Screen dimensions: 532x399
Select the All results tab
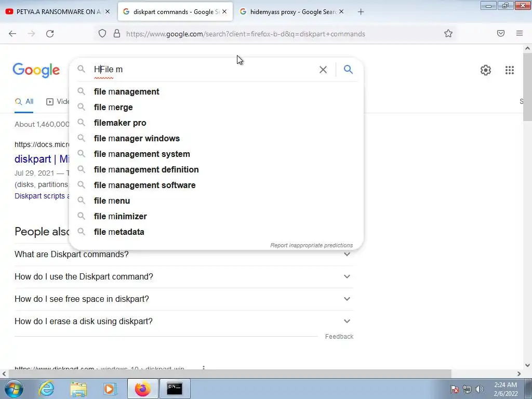click(24, 101)
